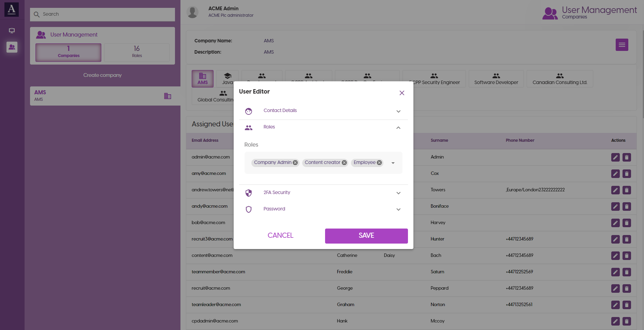Remove the Company Admin role chip
Viewport: 644px width, 330px height.
pyautogui.click(x=295, y=163)
